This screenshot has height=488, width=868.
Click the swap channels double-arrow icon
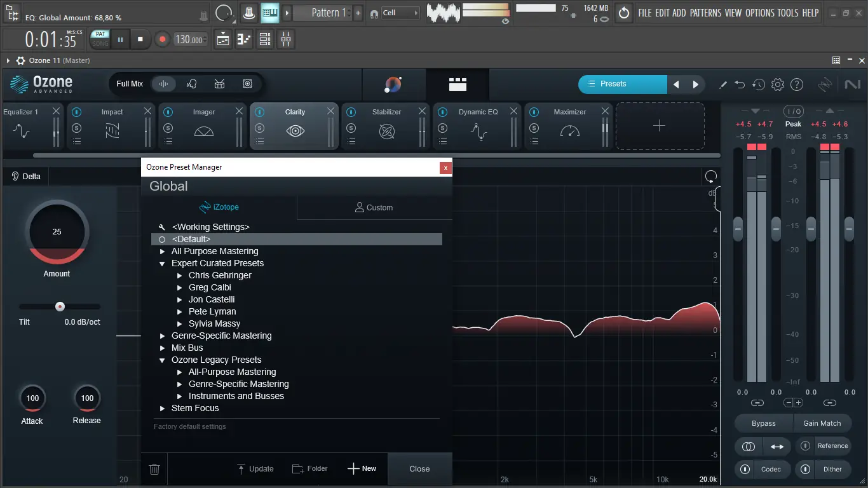(777, 446)
